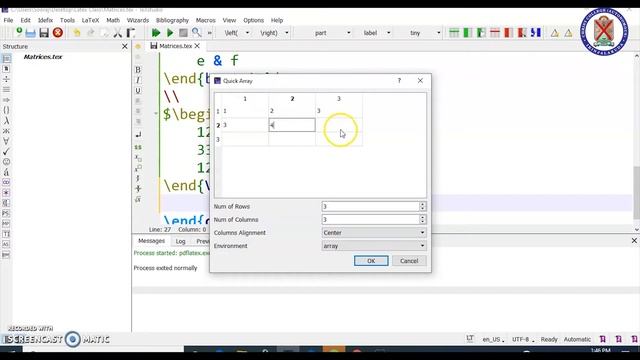Image resolution: width=640 pixels, height=360 pixels.
Task: Click the UTF-8 encoding status entry
Action: coord(522,339)
